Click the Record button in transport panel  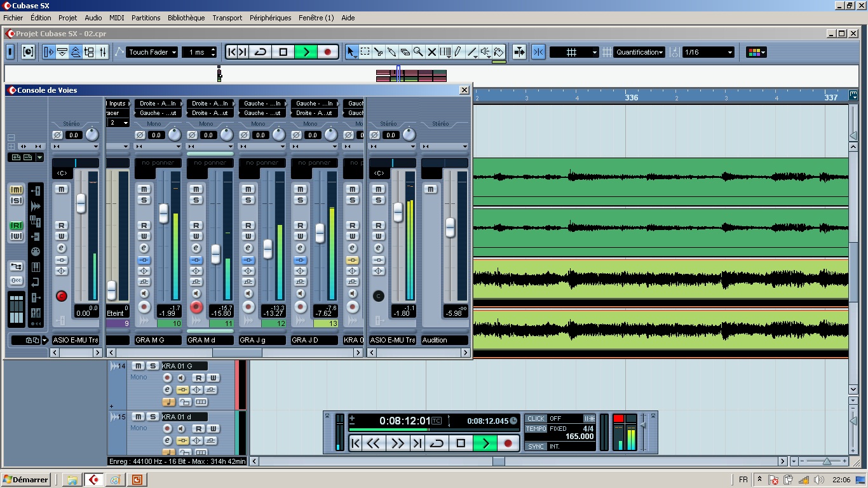508,444
